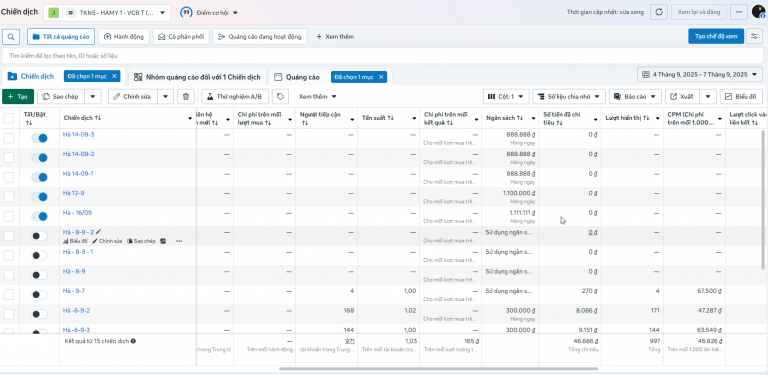Click the vertical table scrollbar
The image size is (768, 375).
tap(764, 199)
